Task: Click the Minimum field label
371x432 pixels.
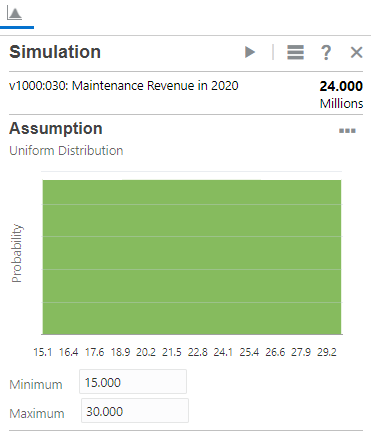Action: (x=36, y=385)
